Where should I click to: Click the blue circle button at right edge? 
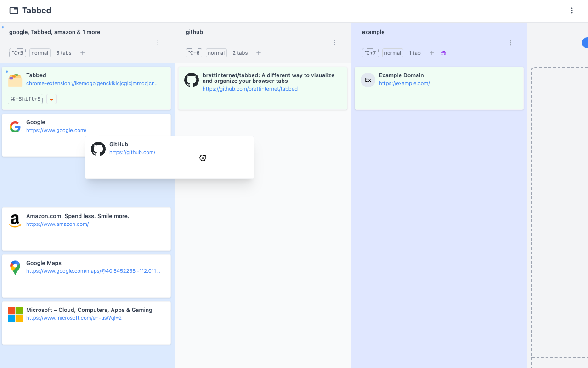(x=585, y=43)
